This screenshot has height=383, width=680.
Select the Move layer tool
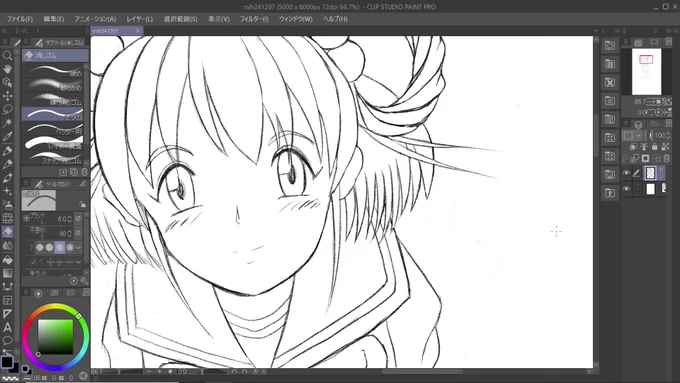7,95
